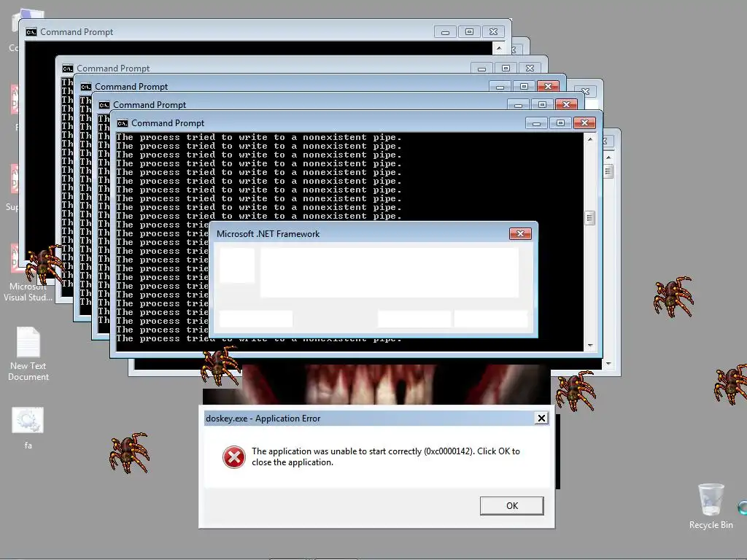Click the 'Microsoft .NET Framework' dialog title
The image size is (747, 560).
268,234
